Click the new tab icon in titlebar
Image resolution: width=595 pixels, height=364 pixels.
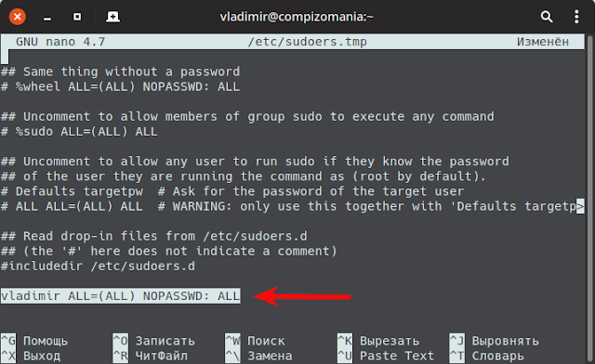(112, 17)
